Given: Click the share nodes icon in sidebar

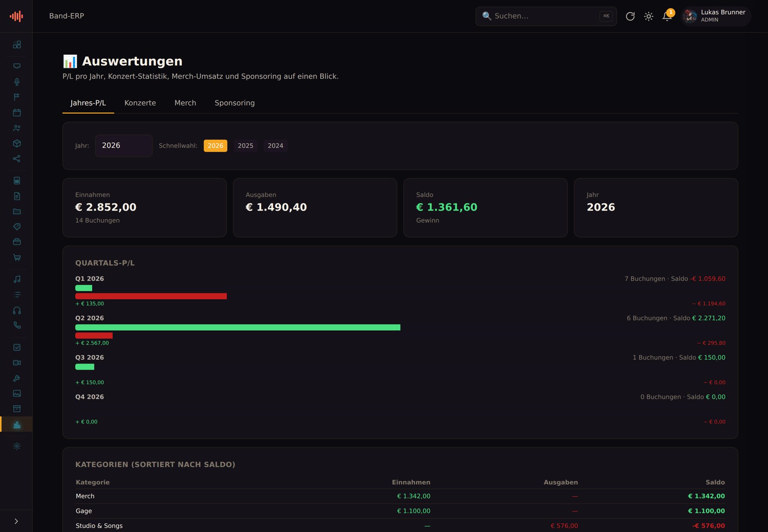Looking at the screenshot, I should click(x=17, y=159).
